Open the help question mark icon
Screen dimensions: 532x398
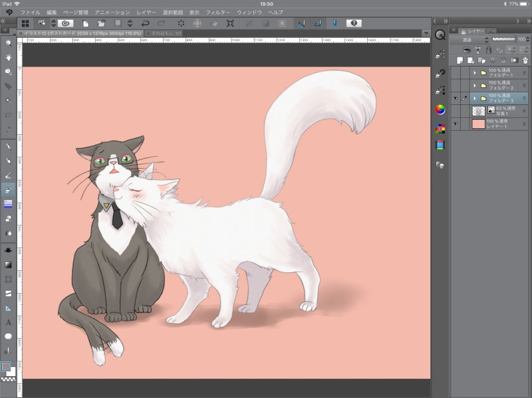[354, 23]
